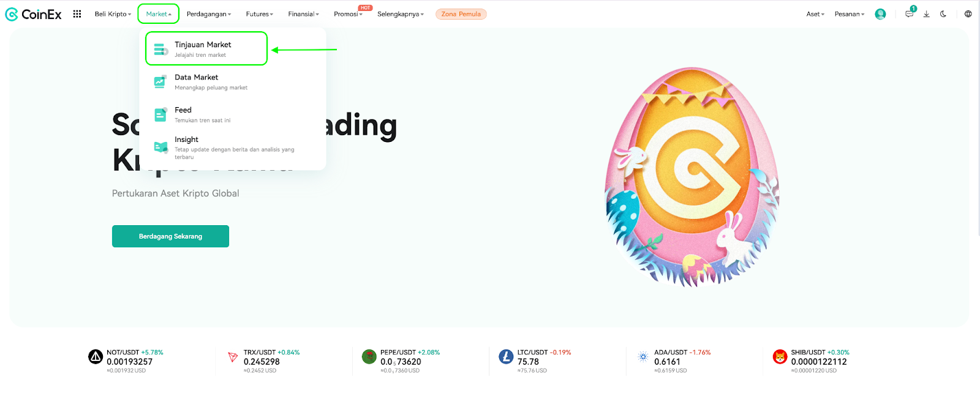This screenshot has height=413, width=980.
Task: Click the TRX/USDT coin icon
Action: [x=233, y=357]
